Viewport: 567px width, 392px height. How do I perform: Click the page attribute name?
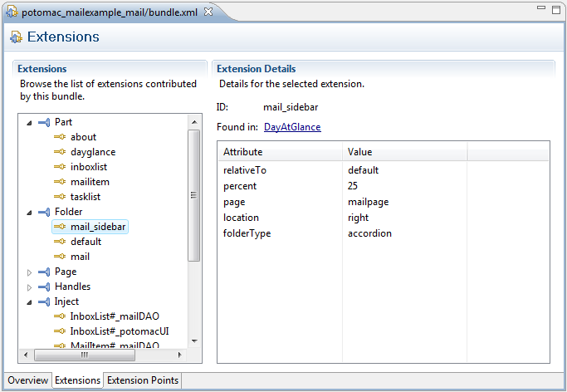tap(234, 202)
